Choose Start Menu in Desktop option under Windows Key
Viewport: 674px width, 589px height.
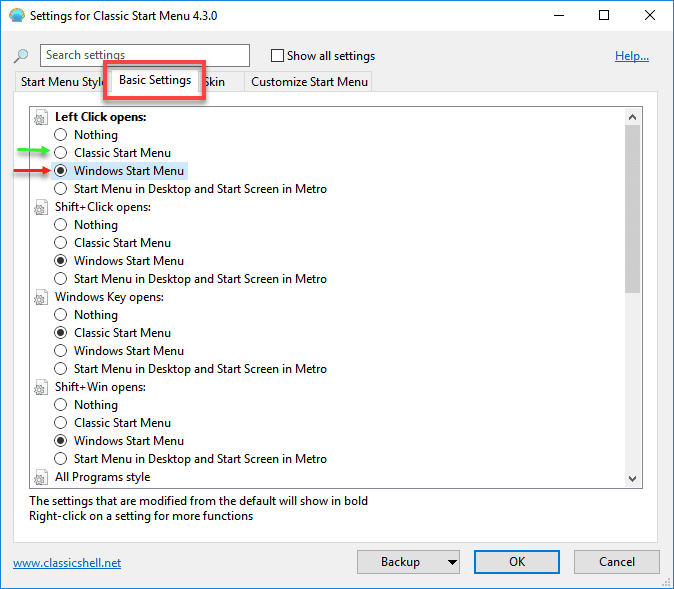(x=61, y=369)
